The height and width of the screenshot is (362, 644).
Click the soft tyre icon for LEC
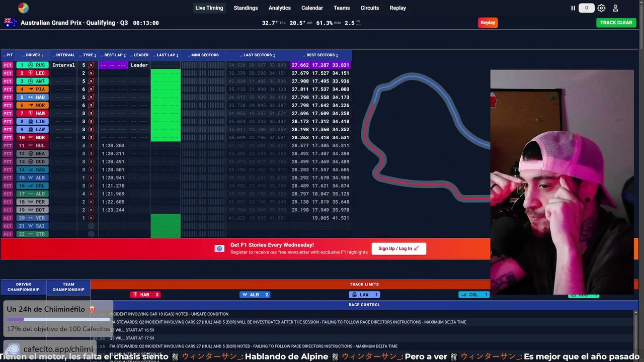[x=91, y=73]
